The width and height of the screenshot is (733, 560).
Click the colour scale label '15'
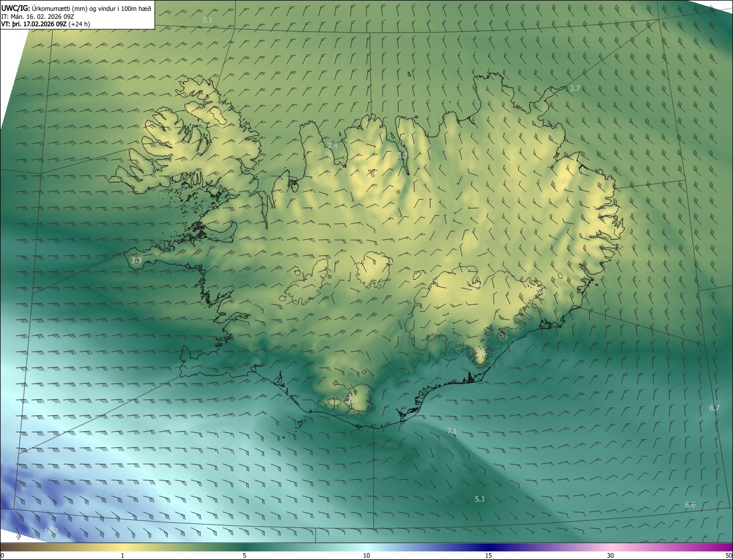[488, 555]
